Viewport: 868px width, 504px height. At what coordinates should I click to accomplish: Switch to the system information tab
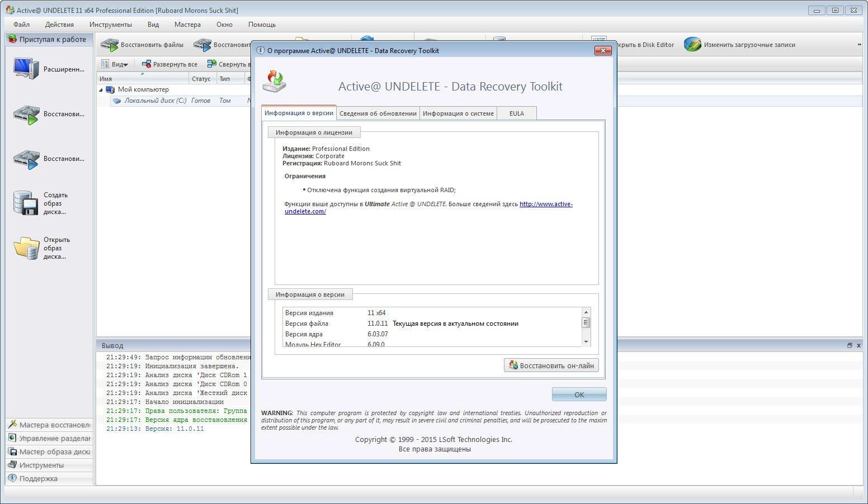click(458, 113)
